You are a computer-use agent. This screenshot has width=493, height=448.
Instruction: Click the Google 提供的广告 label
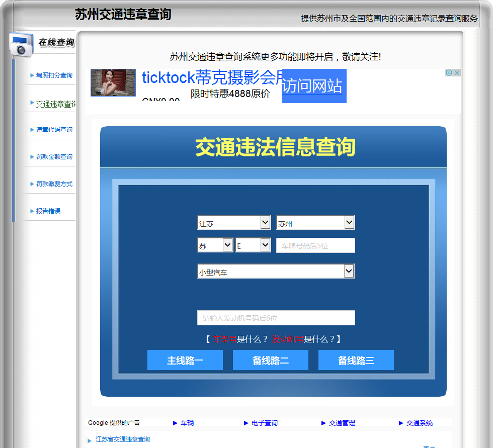[114, 422]
